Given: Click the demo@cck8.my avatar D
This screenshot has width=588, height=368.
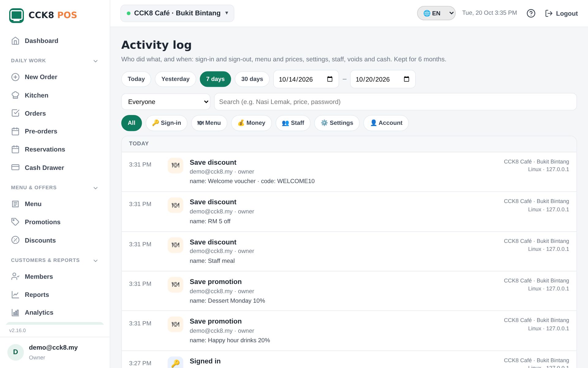Looking at the screenshot, I should 16,352.
